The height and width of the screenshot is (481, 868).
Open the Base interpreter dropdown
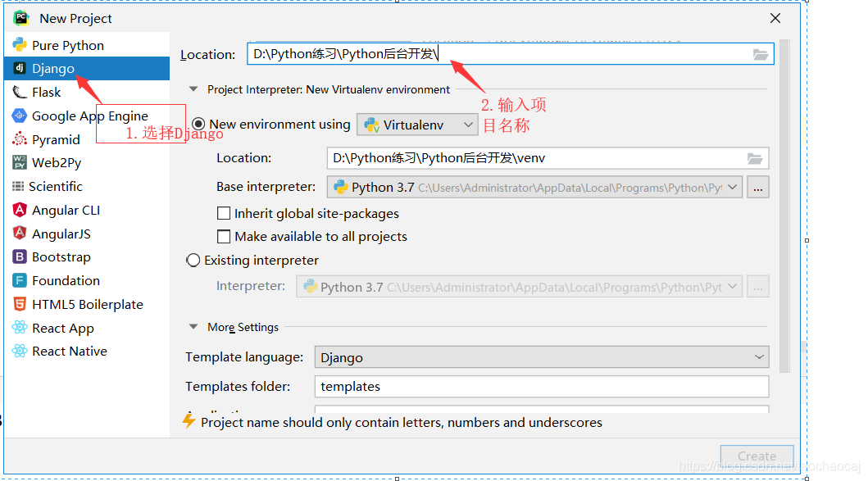click(x=534, y=187)
